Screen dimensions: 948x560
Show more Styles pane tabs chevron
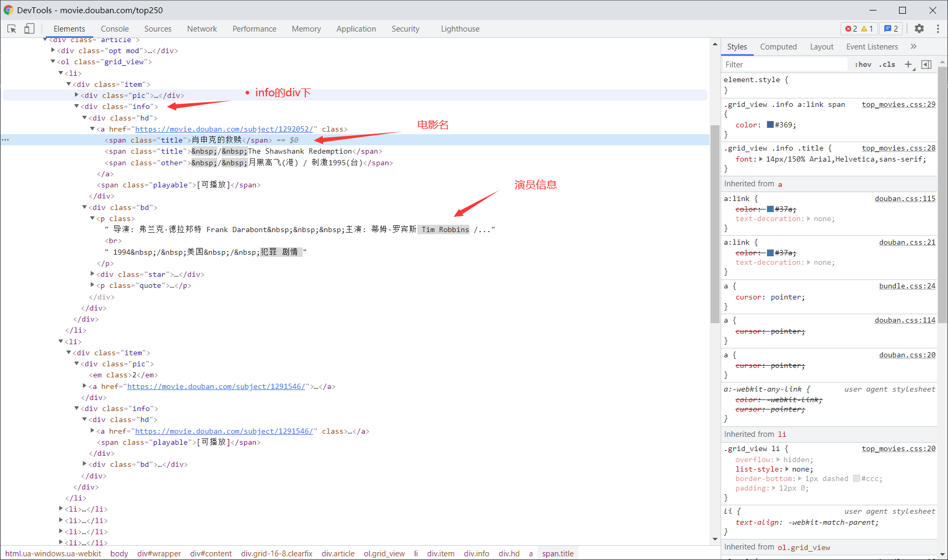(914, 46)
